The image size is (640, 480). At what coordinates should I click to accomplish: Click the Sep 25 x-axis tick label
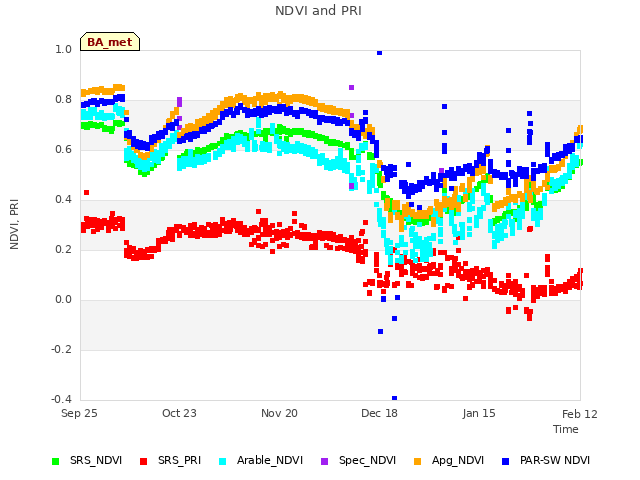[79, 413]
